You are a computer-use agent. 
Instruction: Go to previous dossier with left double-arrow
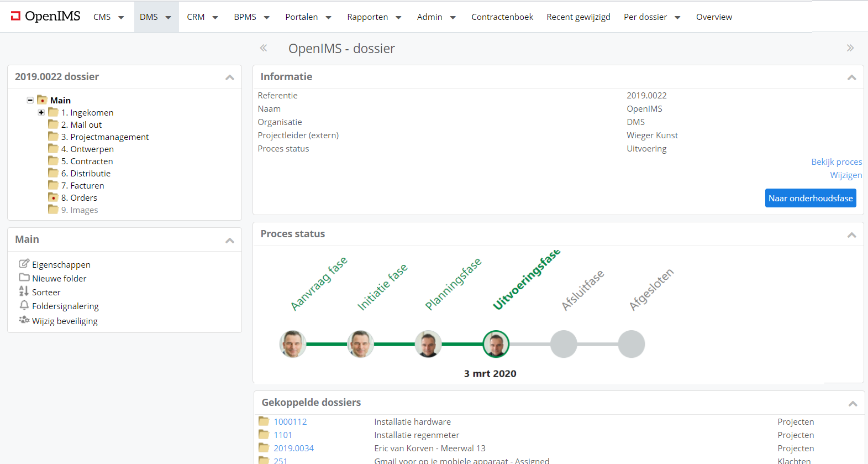264,48
